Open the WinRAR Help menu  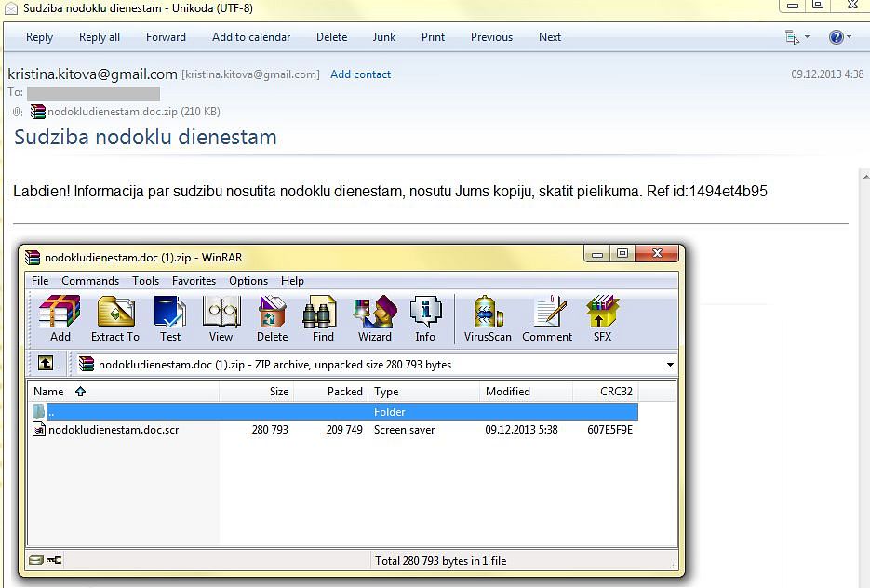[x=292, y=281]
